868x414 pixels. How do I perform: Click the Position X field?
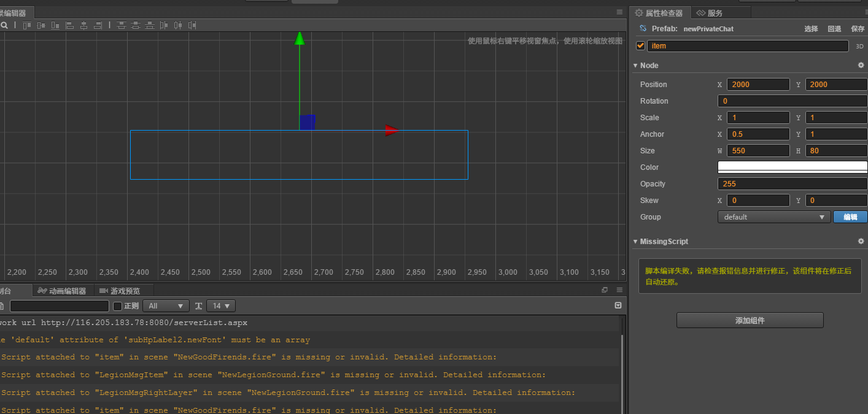tap(758, 85)
